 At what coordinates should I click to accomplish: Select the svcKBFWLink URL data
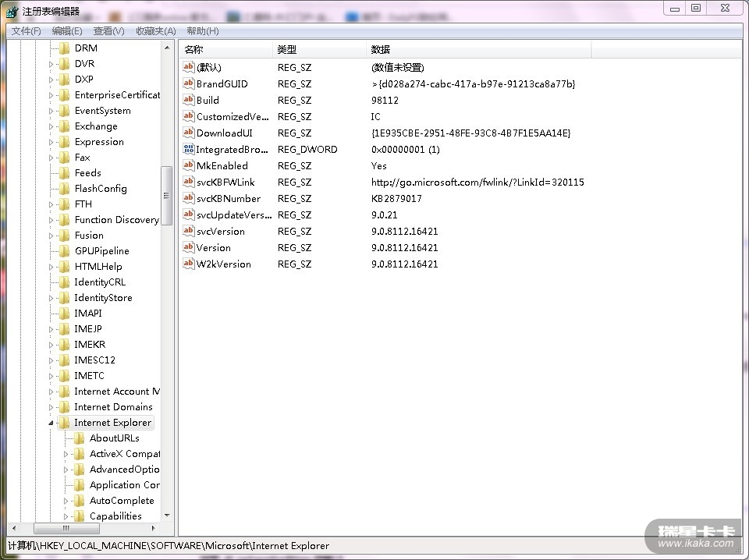click(x=477, y=182)
